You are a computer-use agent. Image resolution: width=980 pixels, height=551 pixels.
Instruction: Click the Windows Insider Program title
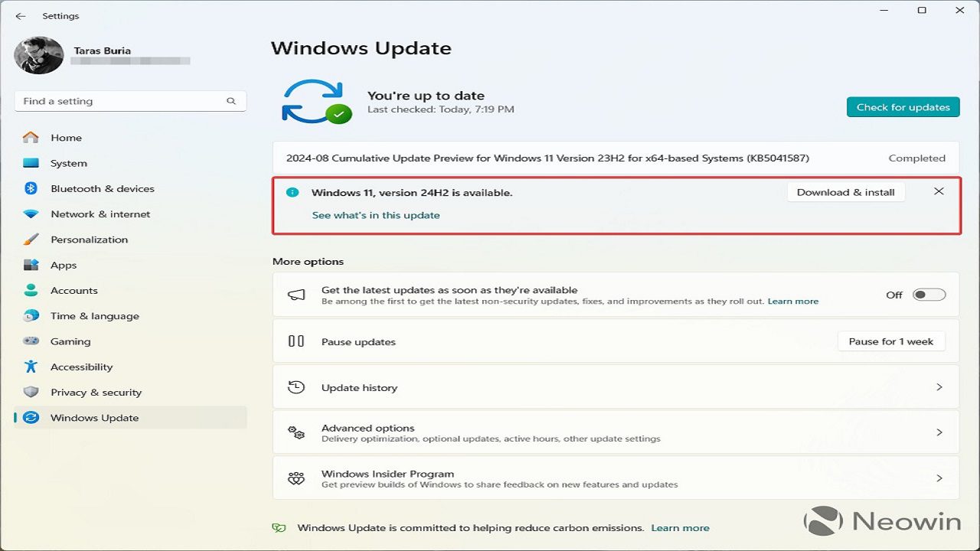point(388,474)
